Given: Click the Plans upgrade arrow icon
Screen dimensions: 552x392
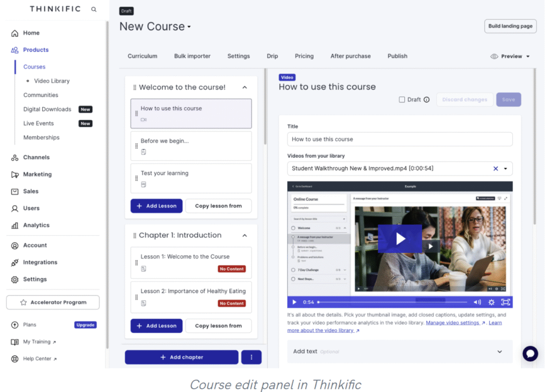Looking at the screenshot, I should pos(15,325).
